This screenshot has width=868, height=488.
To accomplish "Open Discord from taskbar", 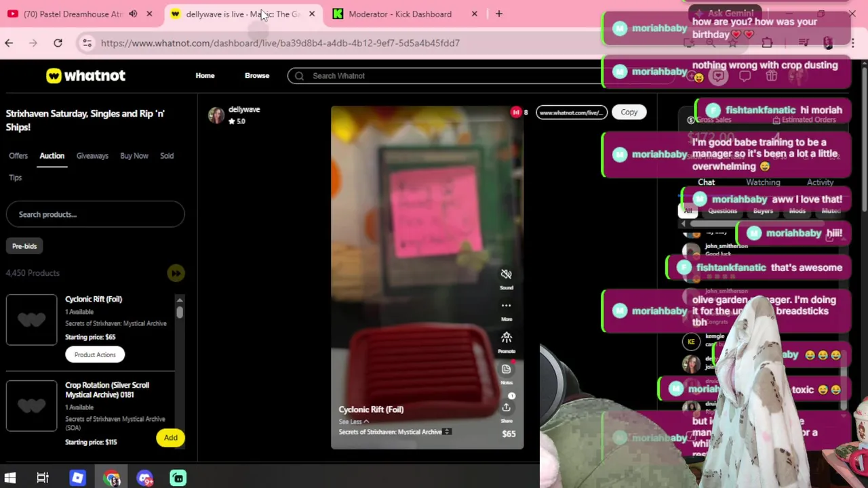I will 144,478.
